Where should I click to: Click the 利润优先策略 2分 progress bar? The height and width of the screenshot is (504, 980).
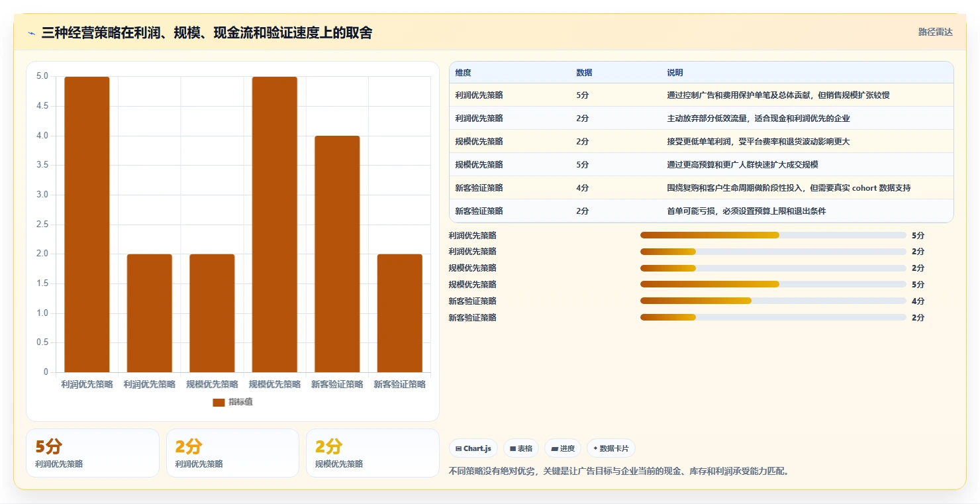point(773,252)
